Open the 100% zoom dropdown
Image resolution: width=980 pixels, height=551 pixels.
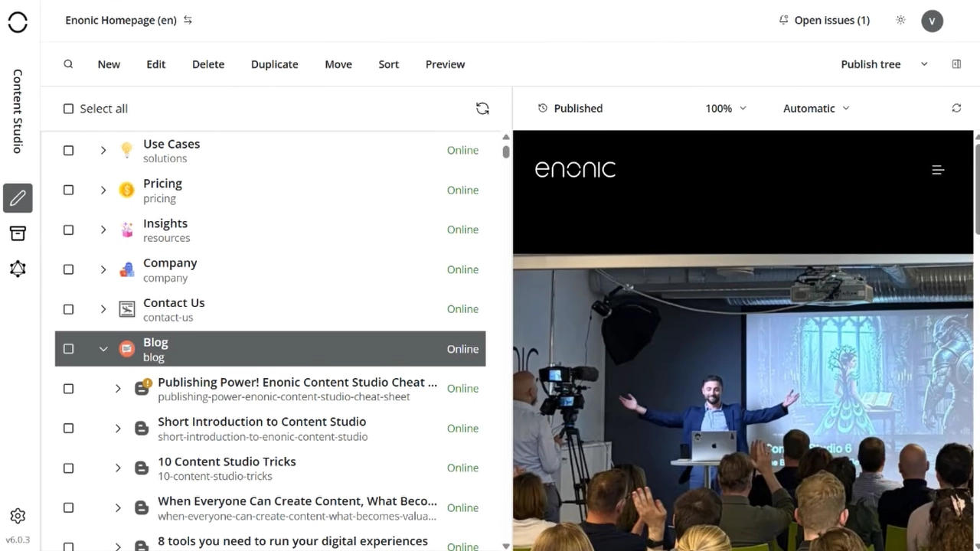click(x=726, y=109)
